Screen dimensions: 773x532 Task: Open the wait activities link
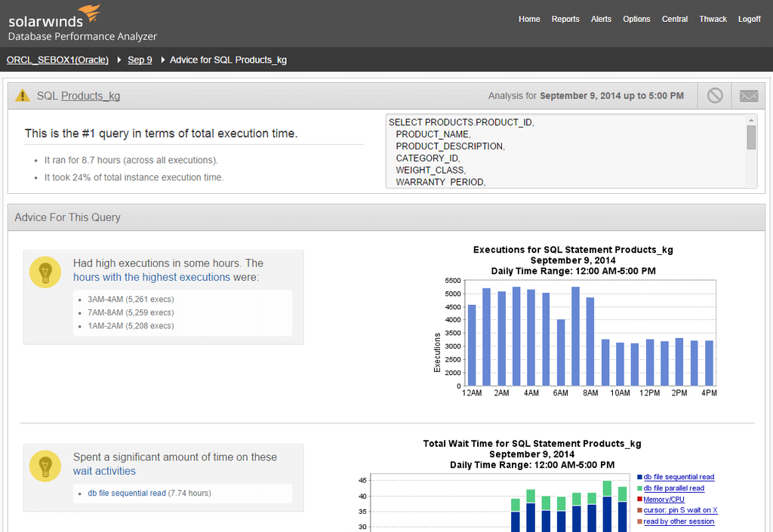click(x=104, y=472)
